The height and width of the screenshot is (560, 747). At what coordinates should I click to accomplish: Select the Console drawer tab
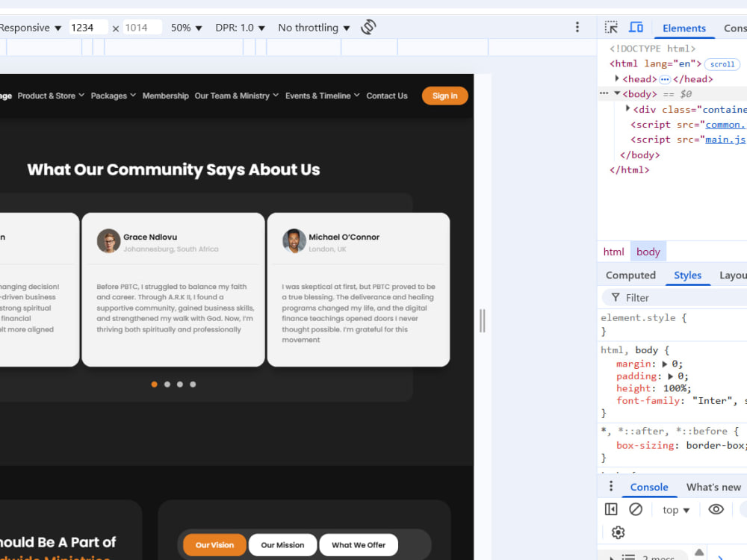pos(649,487)
